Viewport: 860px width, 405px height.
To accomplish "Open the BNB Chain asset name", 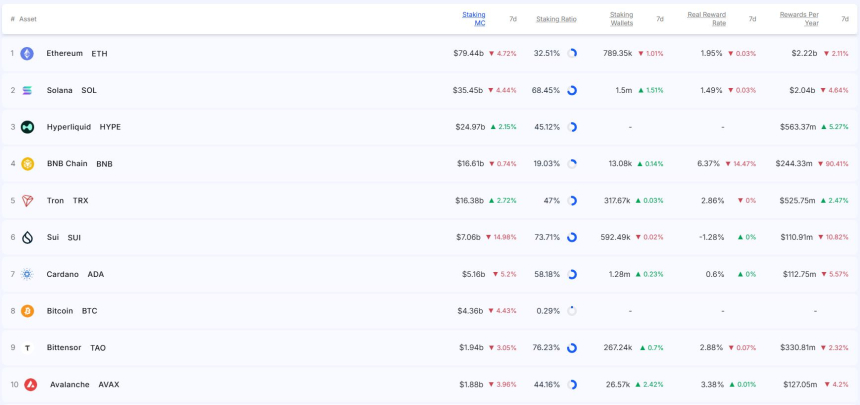I will (67, 164).
